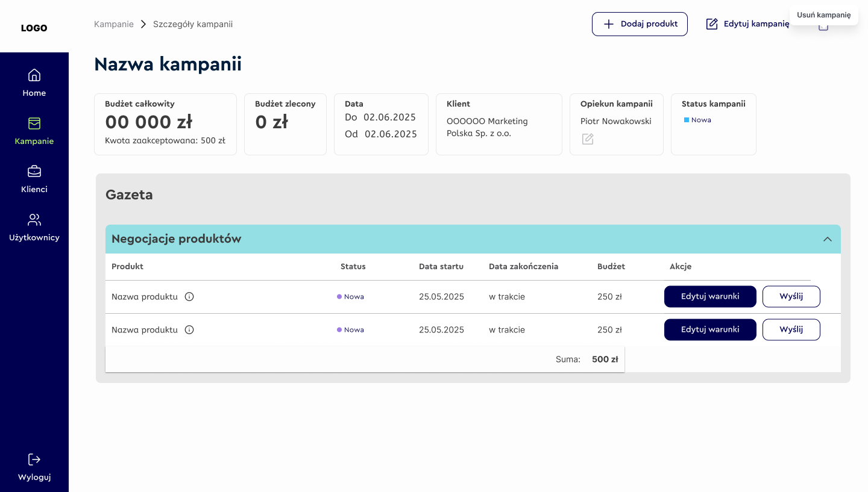This screenshot has width=868, height=492.
Task: Open the Klienci briefcase icon
Action: pos(34,172)
